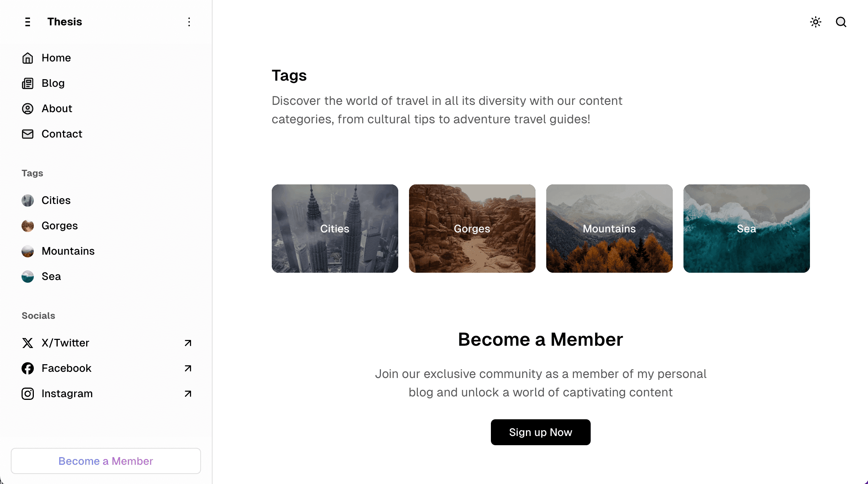Click the Instagram logo icon
The height and width of the screenshot is (484, 868).
27,393
